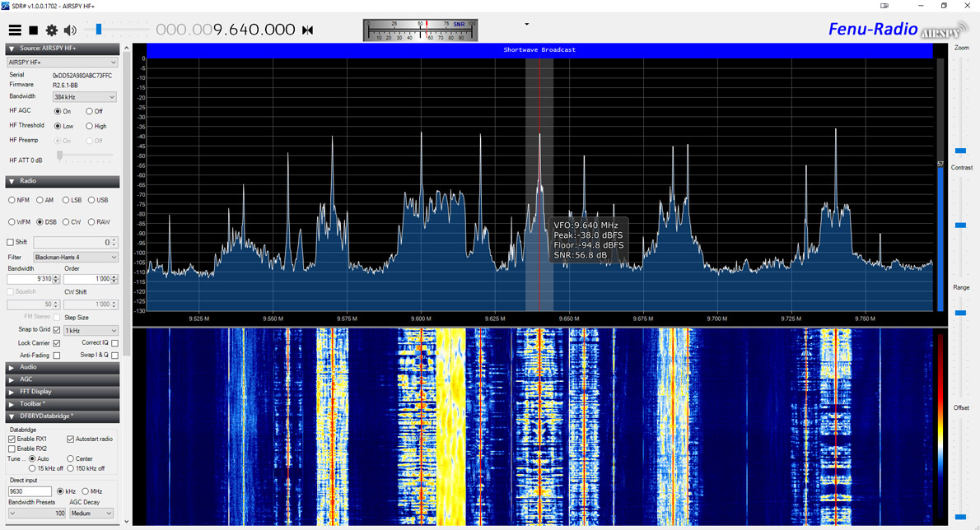Open the hamburger main menu
Screen dimensions: 980x530
click(x=15, y=30)
